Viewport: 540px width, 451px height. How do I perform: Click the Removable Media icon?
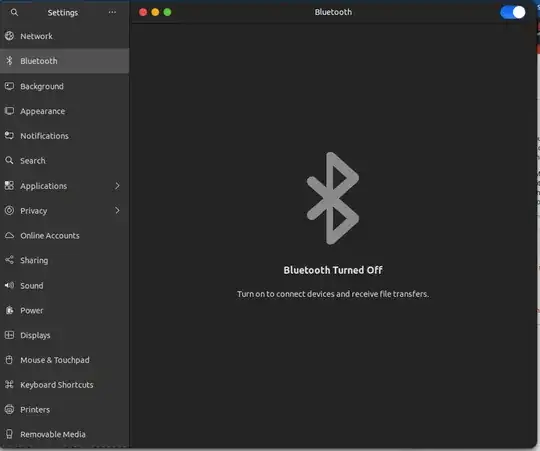coord(10,434)
